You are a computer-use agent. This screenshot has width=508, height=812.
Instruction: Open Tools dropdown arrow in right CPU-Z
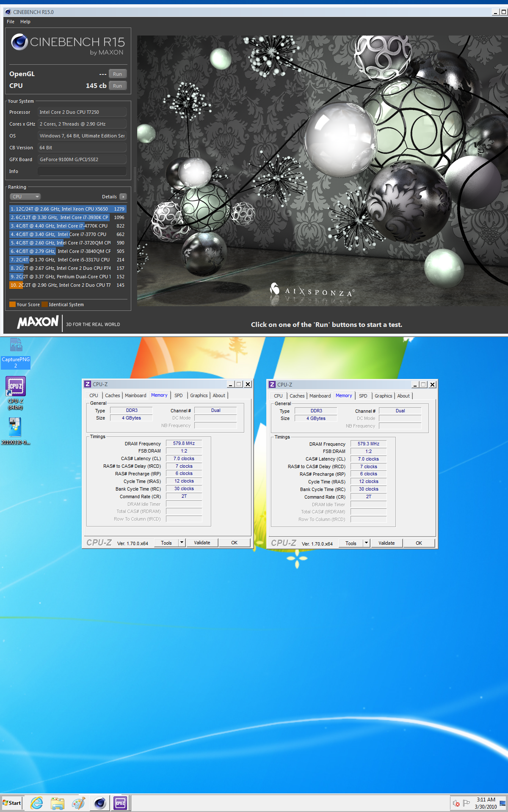(367, 543)
